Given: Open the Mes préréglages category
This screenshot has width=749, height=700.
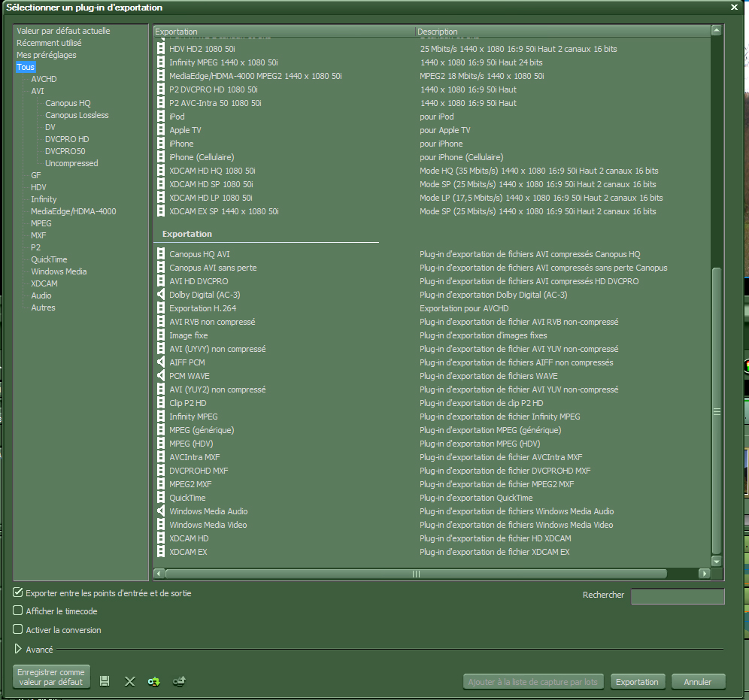Looking at the screenshot, I should [x=47, y=55].
